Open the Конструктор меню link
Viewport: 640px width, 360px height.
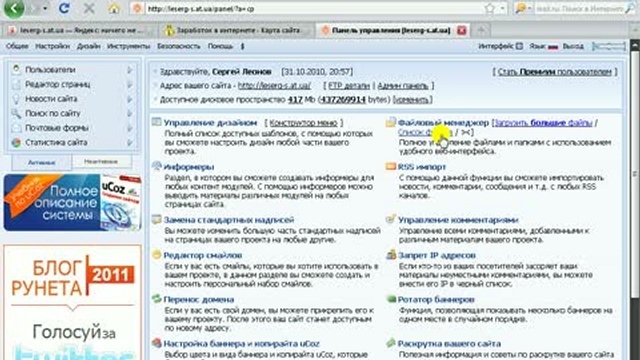coord(303,122)
